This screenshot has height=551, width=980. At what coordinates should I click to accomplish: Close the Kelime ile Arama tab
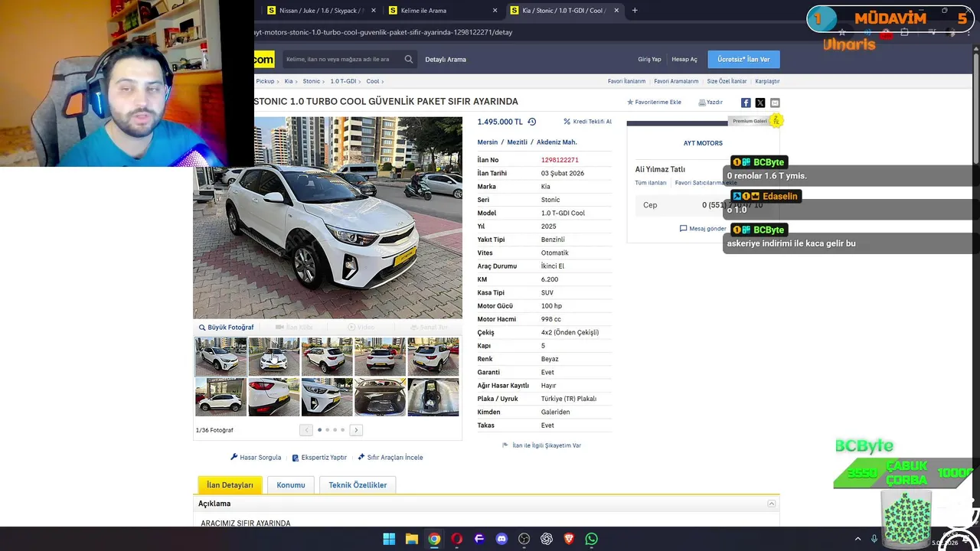tap(495, 11)
